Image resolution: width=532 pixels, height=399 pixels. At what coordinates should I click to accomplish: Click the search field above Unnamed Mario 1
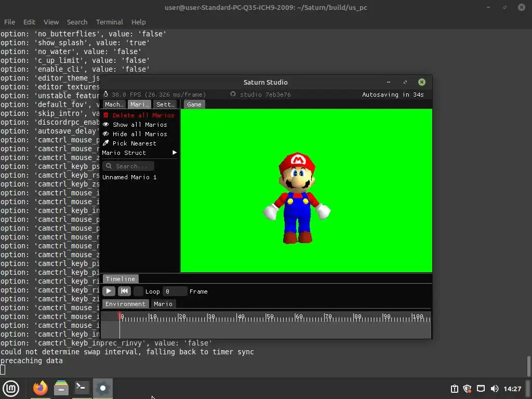tap(128, 166)
